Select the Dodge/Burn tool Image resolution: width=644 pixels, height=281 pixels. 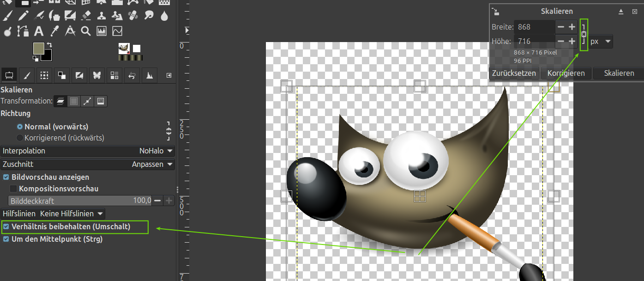click(x=7, y=31)
